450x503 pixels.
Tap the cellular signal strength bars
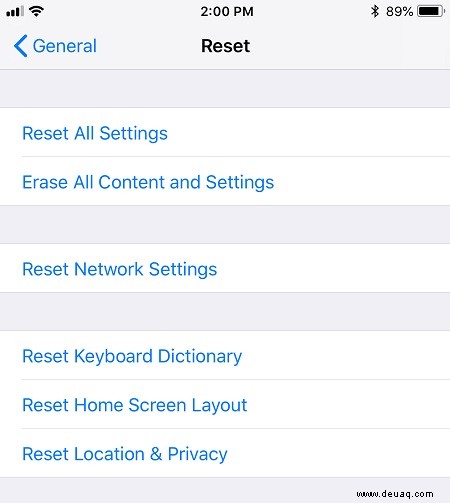15,12
